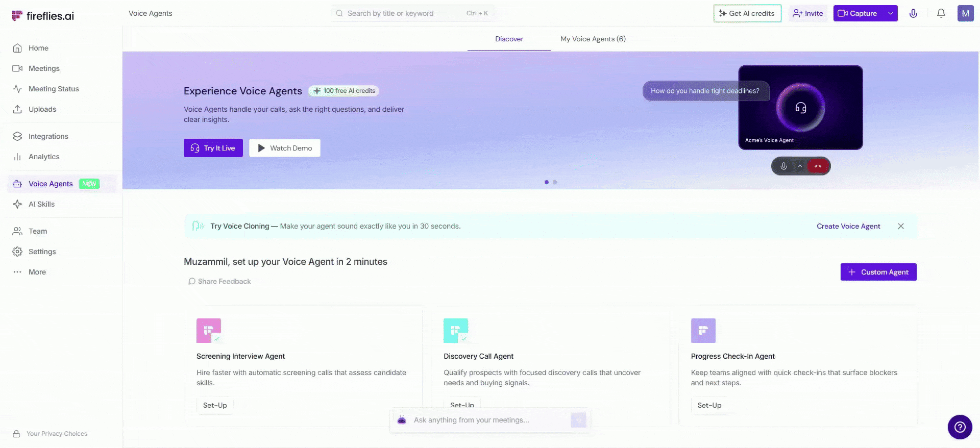Click the Share Feedback link
The image size is (980, 448).
[219, 281]
